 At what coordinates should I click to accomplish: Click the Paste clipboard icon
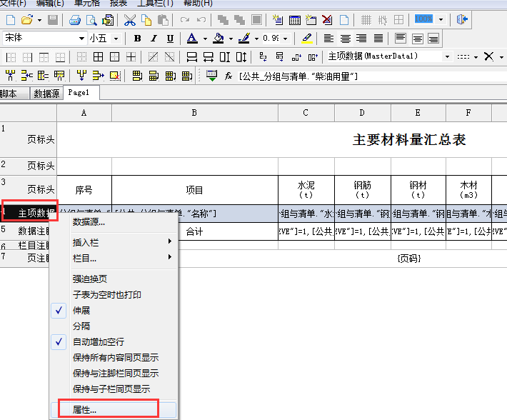pyautogui.click(x=164, y=20)
